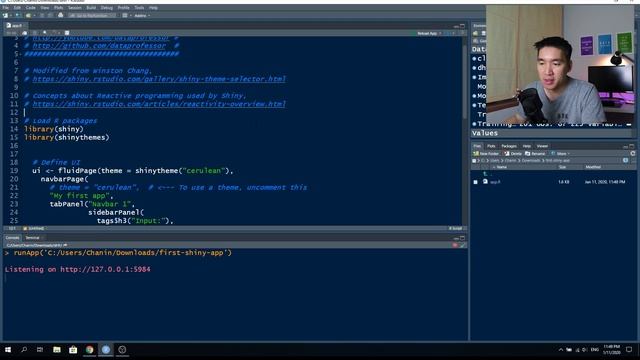Open the Session menu
The image size is (640, 360).
74,8
